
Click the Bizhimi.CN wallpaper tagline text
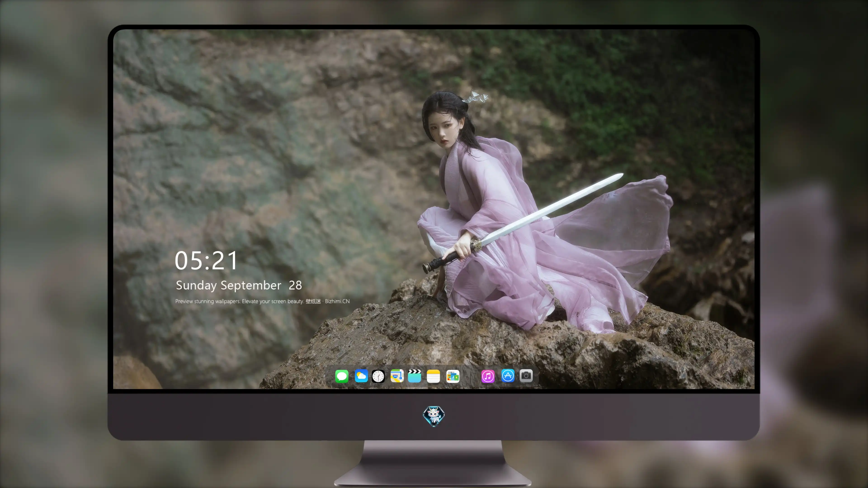262,301
